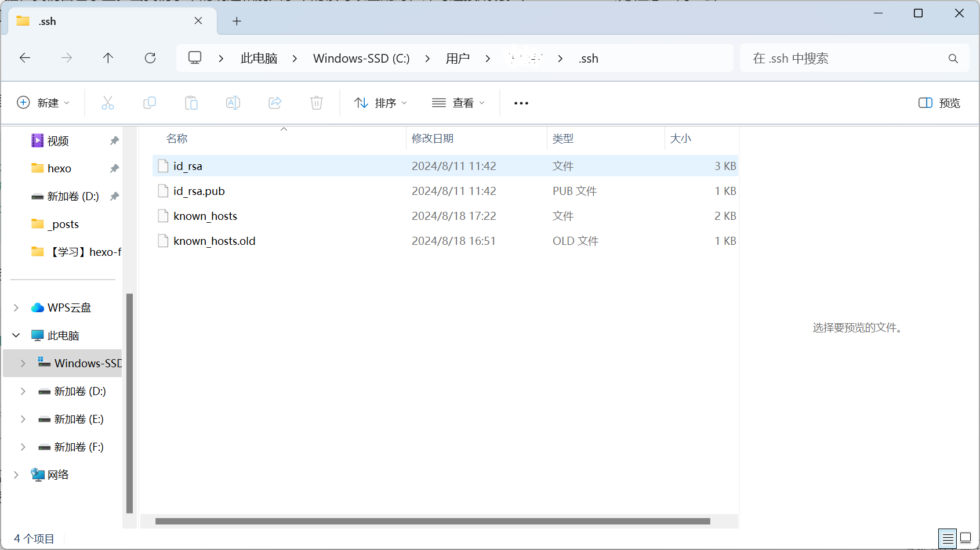
Task: Expand 新加卷 (F:) tree node
Action: 23,447
